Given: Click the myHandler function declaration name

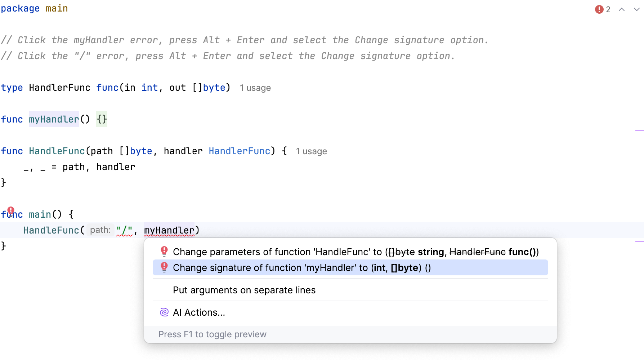Looking at the screenshot, I should (x=54, y=119).
